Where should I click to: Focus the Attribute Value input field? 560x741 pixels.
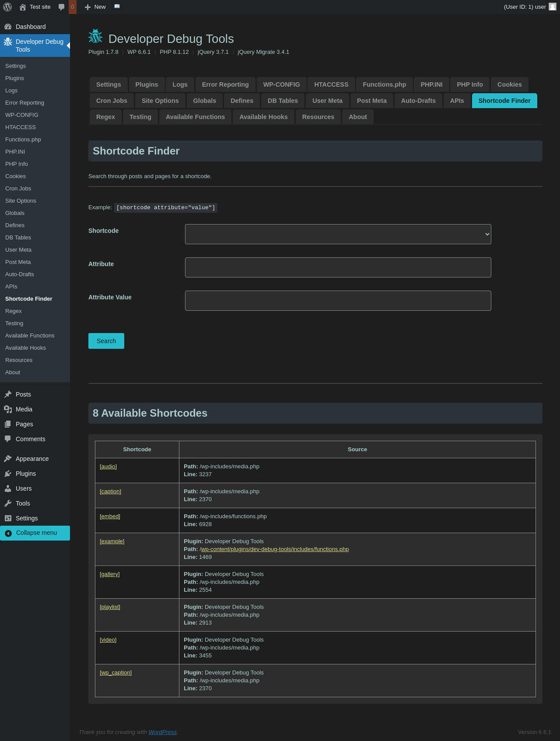pos(338,301)
